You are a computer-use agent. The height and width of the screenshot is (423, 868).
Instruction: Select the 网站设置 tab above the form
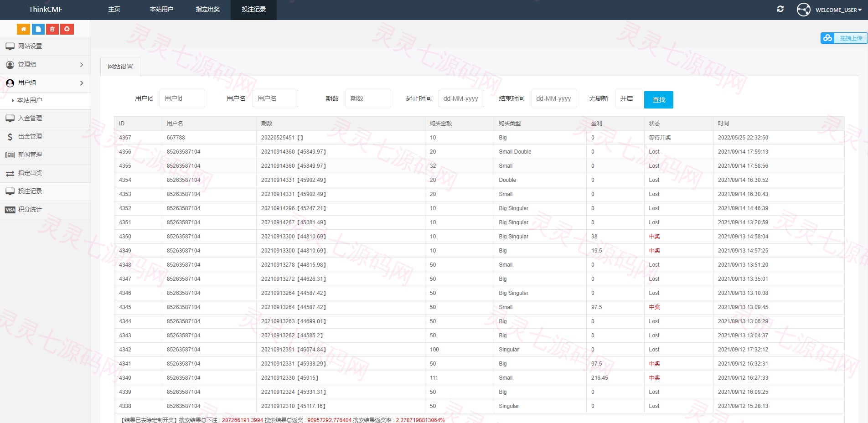click(x=120, y=67)
